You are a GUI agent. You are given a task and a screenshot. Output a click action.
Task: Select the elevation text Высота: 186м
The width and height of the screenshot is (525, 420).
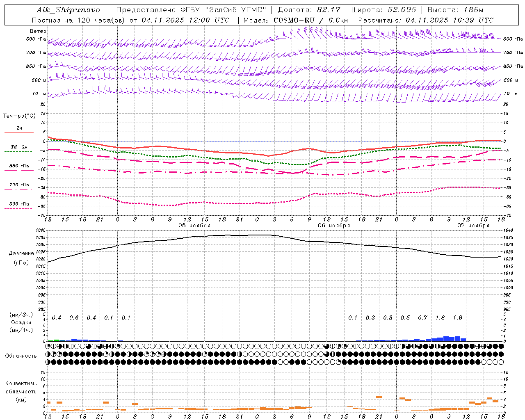click(455, 10)
